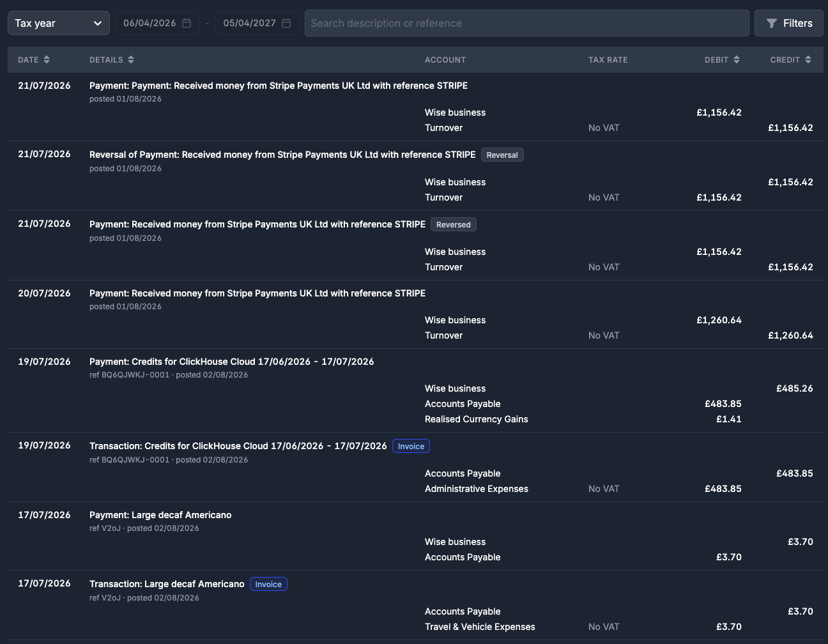The height and width of the screenshot is (644, 828).
Task: Open 'Payment: Credits for ClickHouse Cloud' entry
Action: point(232,362)
